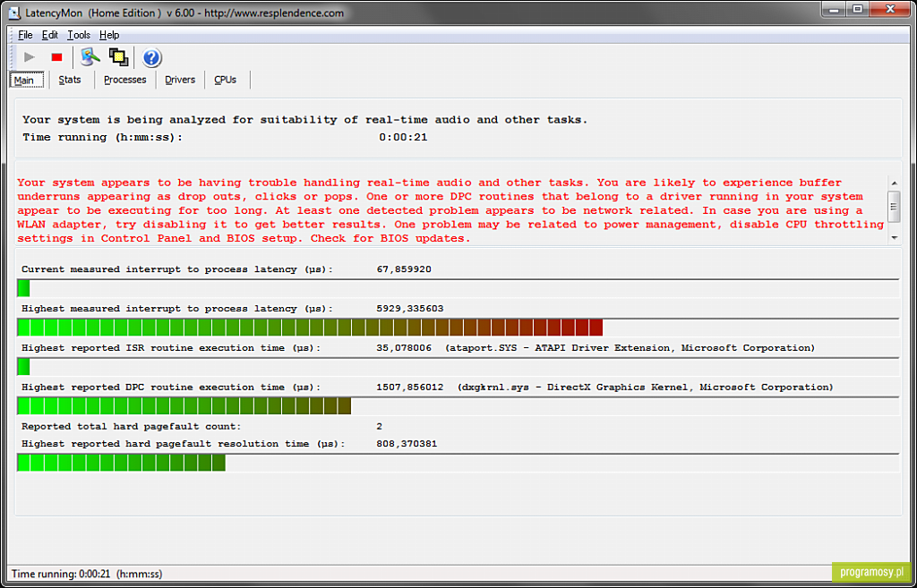Click the pagefault resolution value 808,370381
This screenshot has width=917, height=588.
(407, 444)
